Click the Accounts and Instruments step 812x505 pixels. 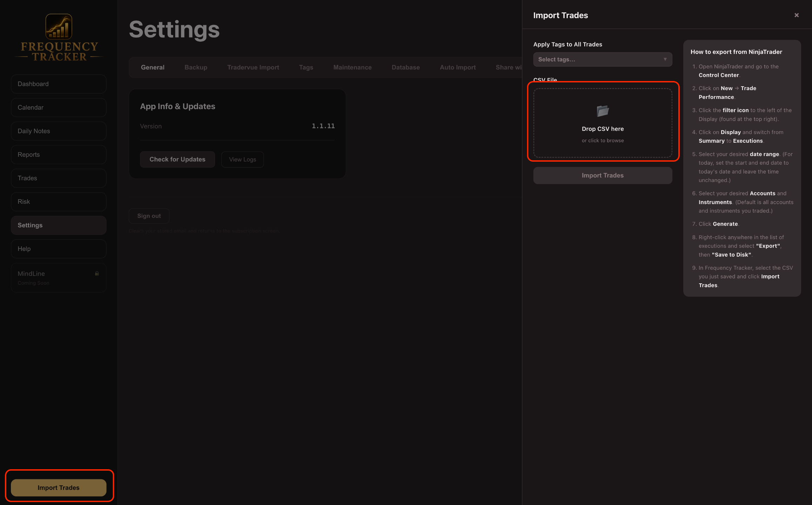[742, 202]
